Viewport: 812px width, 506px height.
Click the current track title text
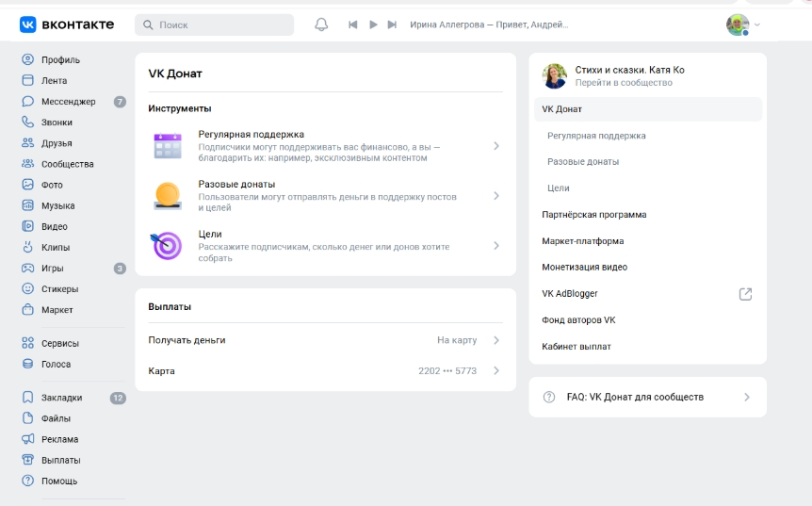489,24
